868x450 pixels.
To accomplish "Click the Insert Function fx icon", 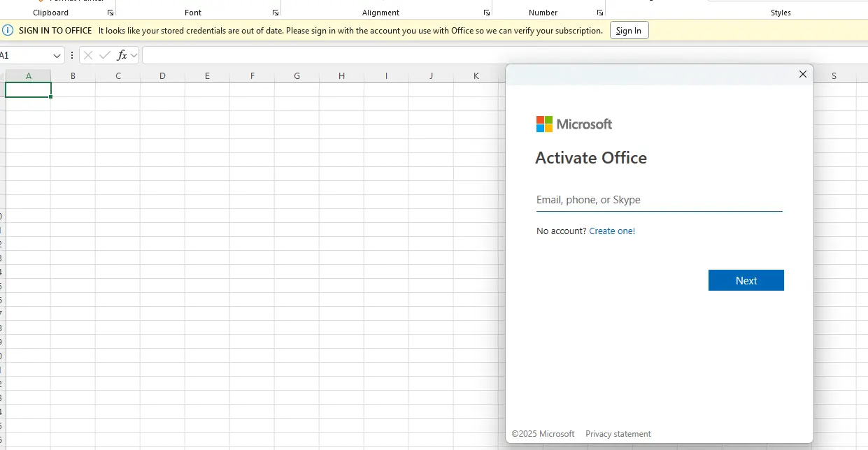I will tap(122, 55).
